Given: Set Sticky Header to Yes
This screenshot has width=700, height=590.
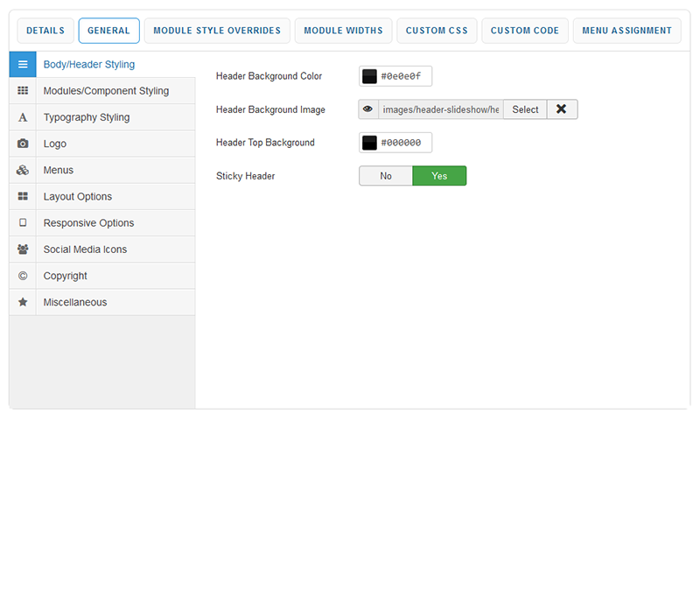Looking at the screenshot, I should pos(439,176).
